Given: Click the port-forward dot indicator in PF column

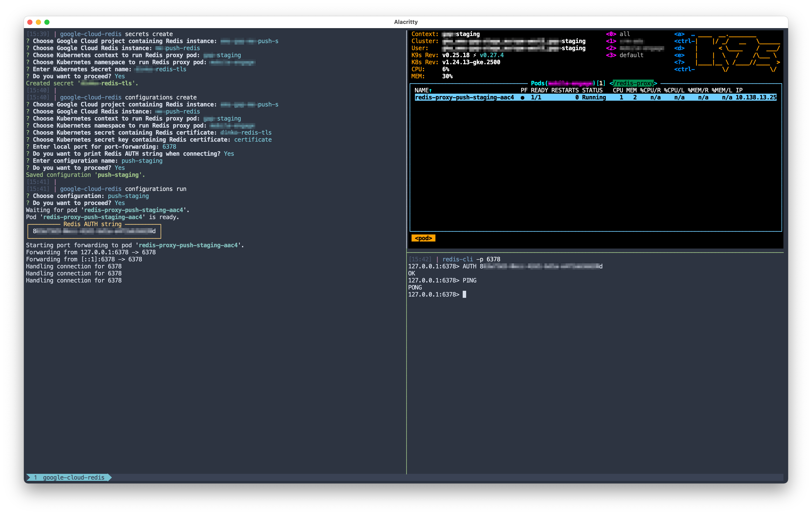Looking at the screenshot, I should (x=522, y=97).
